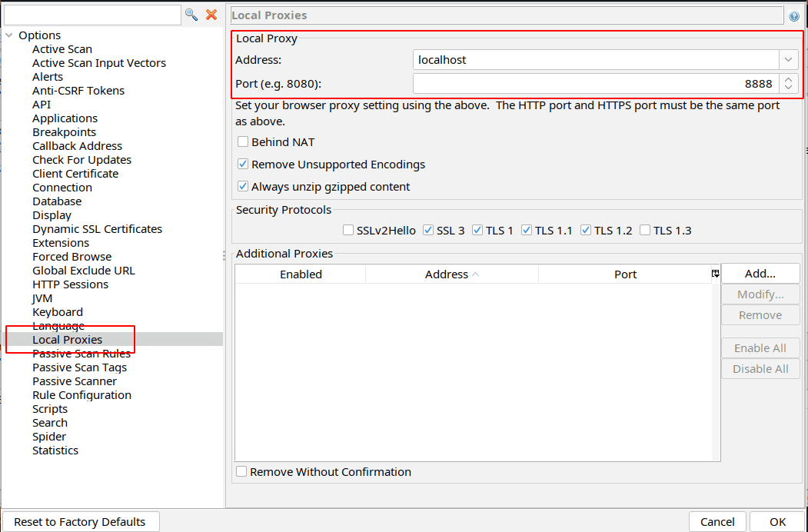Enable the Behind NAT checkbox
Viewport: 808px width, 532px height.
(243, 141)
